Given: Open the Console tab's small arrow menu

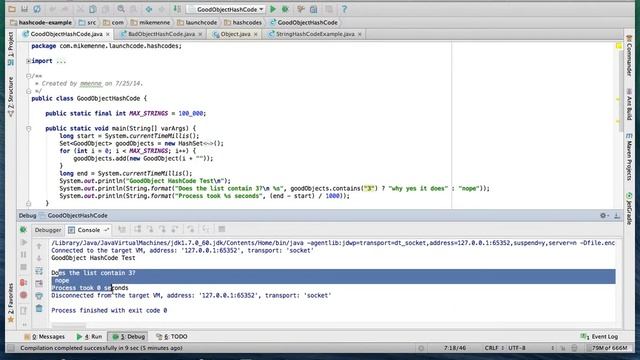Looking at the screenshot, I should click(x=106, y=230).
